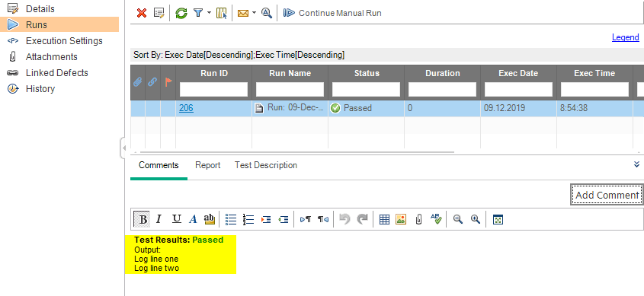Open the send email dropdown arrow

(x=254, y=13)
